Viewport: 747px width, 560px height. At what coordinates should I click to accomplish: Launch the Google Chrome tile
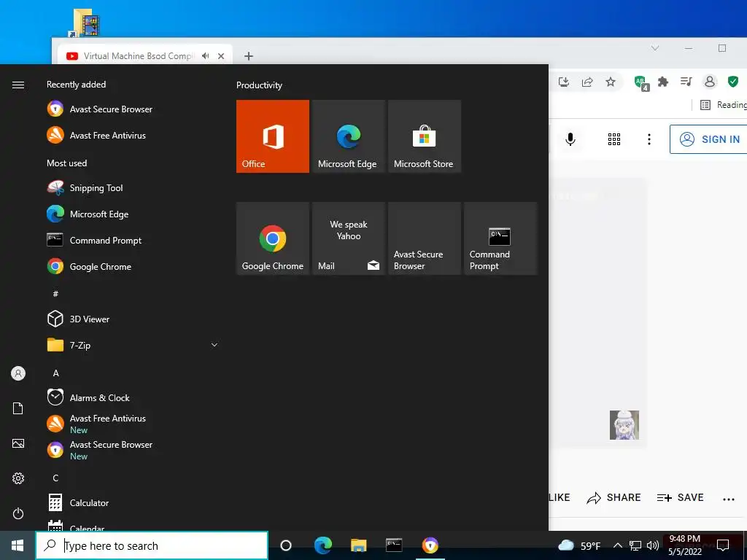(273, 238)
